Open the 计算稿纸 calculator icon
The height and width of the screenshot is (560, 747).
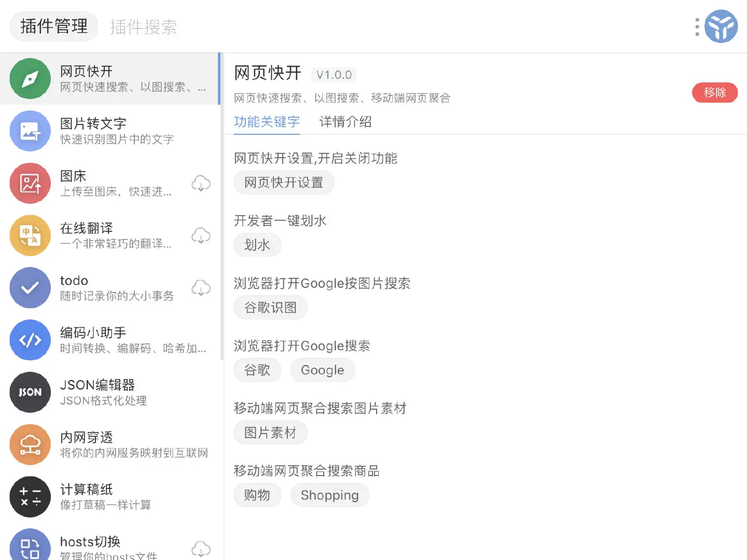(30, 497)
